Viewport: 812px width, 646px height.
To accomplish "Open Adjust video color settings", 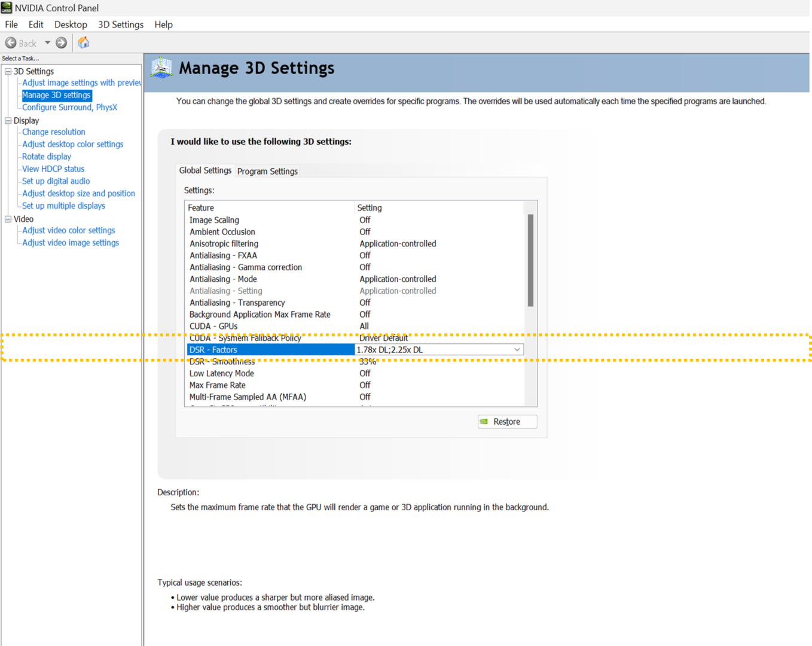I will click(x=69, y=230).
